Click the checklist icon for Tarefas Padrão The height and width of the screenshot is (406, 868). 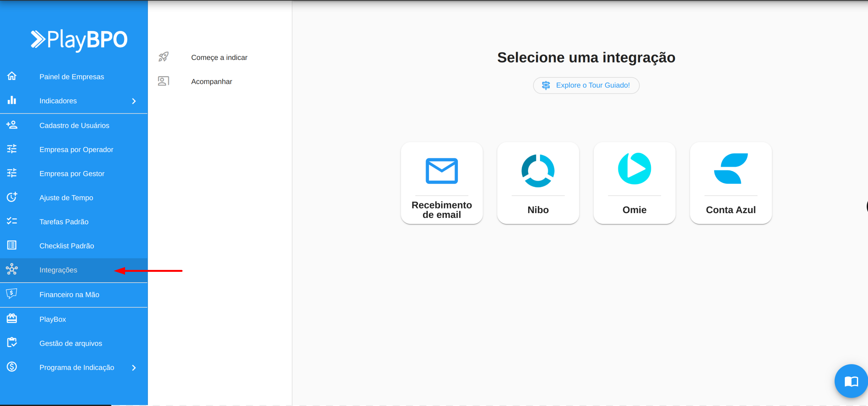click(x=12, y=221)
